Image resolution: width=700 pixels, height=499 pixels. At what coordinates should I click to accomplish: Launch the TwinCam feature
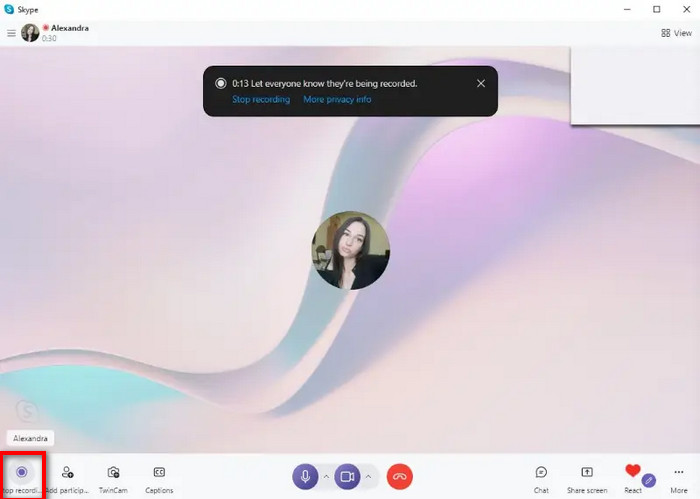(x=113, y=473)
